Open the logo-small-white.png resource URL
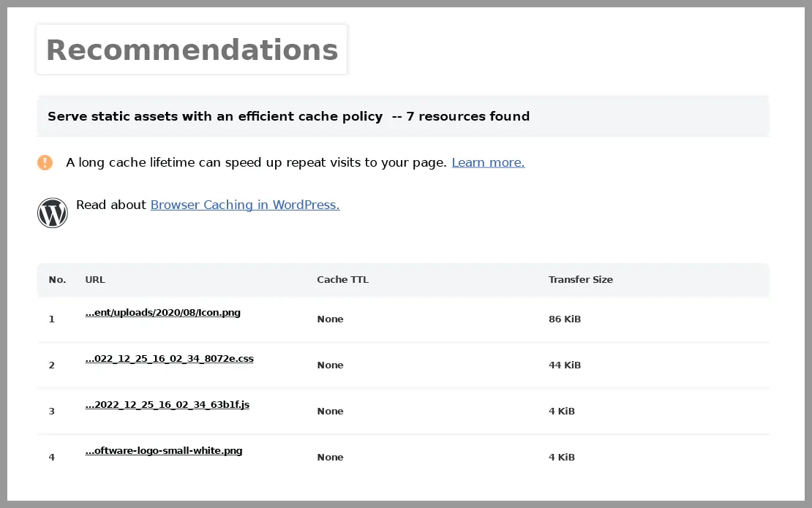 point(164,450)
